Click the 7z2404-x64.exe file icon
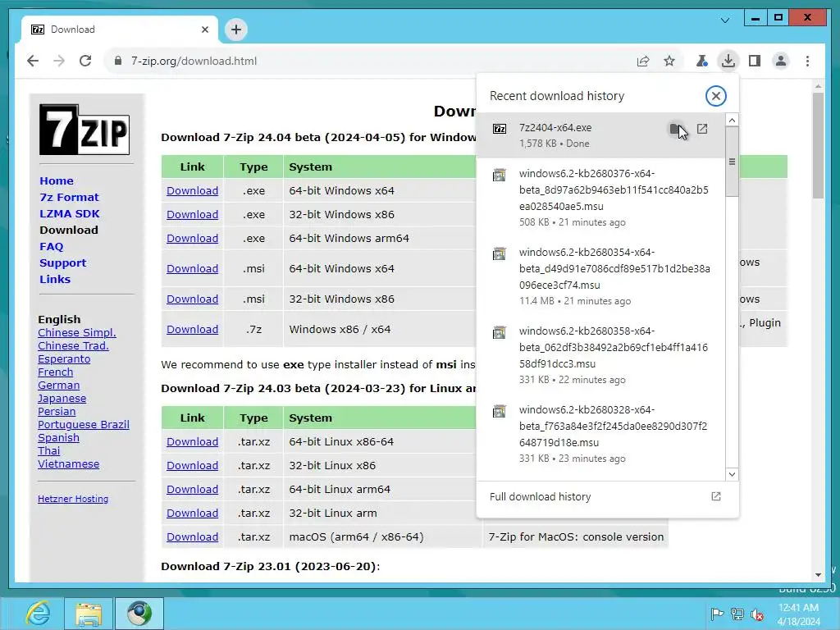This screenshot has height=630, width=840. (500, 129)
